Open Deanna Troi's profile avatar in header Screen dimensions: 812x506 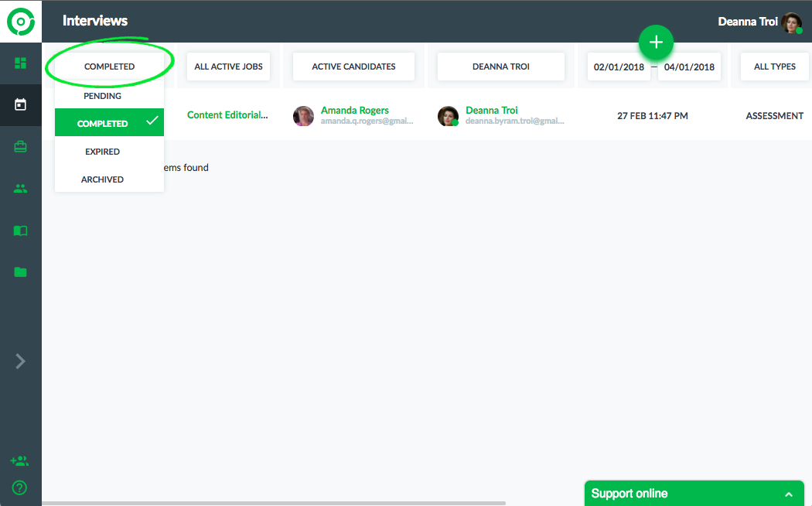(x=792, y=22)
